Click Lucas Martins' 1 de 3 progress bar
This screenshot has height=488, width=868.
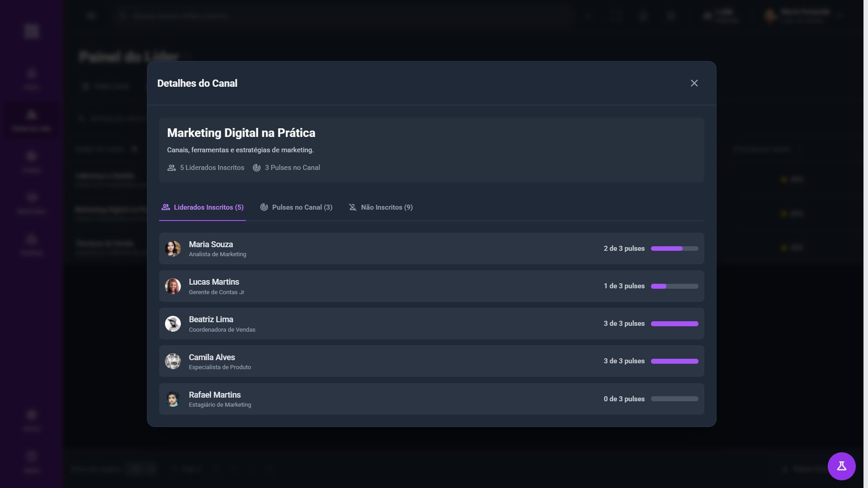tap(674, 286)
